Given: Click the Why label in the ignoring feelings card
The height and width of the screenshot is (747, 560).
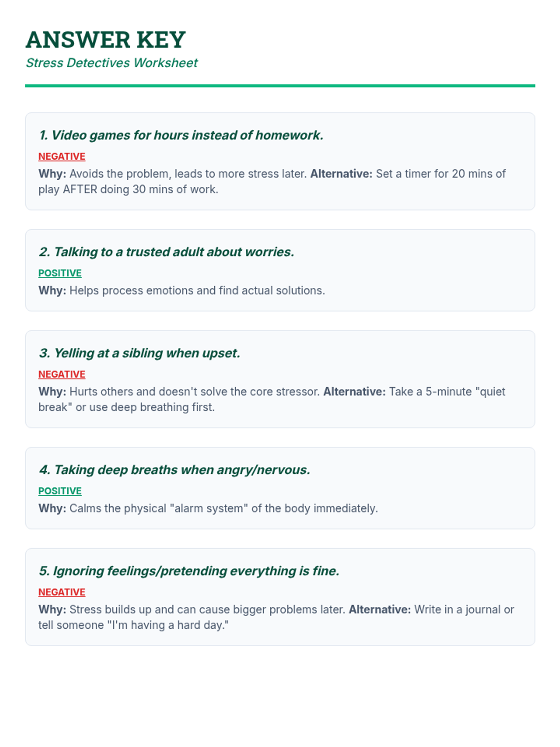Looking at the screenshot, I should (x=52, y=610).
